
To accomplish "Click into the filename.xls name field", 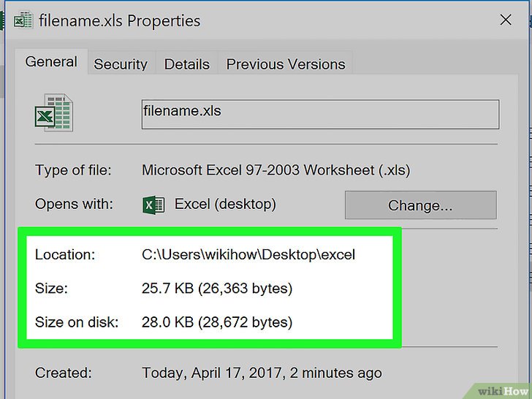I will coord(320,114).
